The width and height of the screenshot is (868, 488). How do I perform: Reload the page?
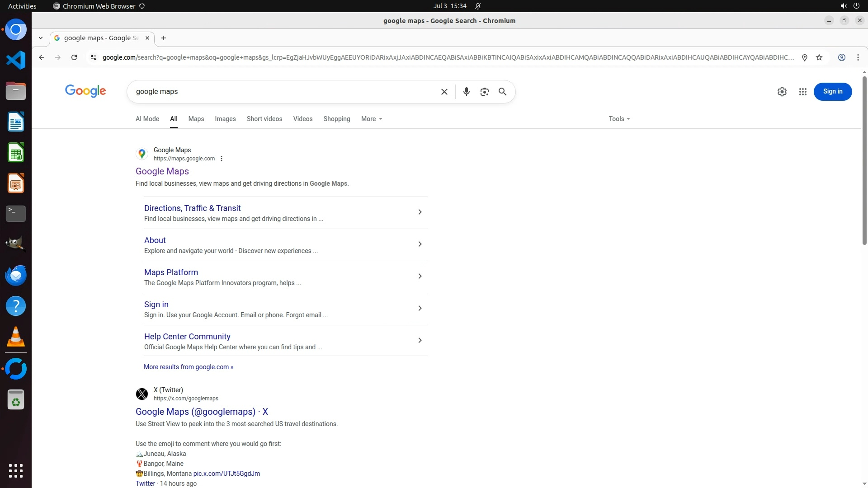coord(74,57)
